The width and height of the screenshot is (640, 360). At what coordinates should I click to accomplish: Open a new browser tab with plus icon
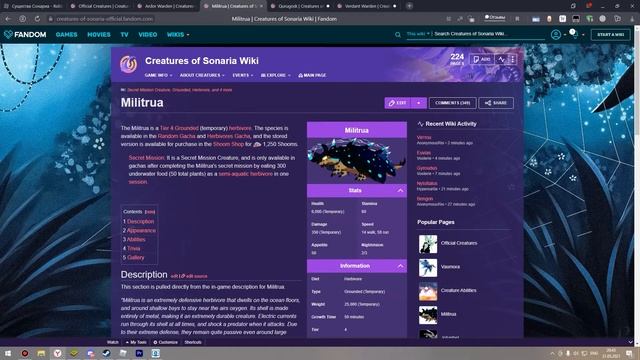coord(409,6)
